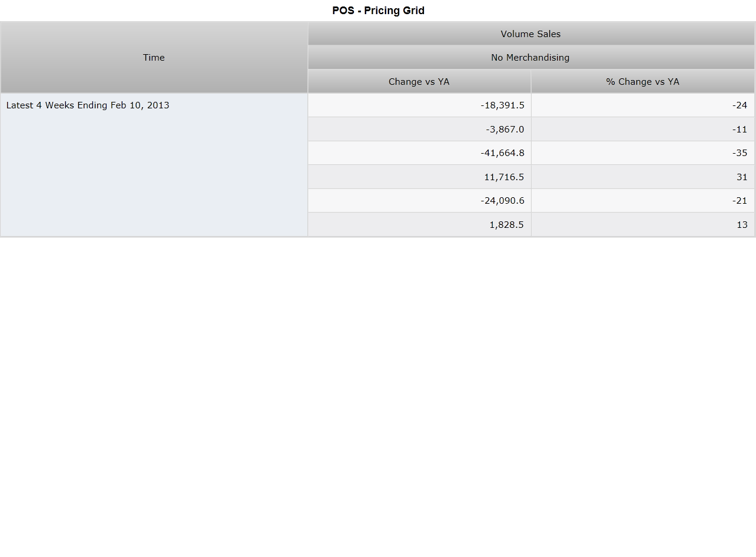
Task: Click the -41,664.8 cell
Action: click(419, 153)
